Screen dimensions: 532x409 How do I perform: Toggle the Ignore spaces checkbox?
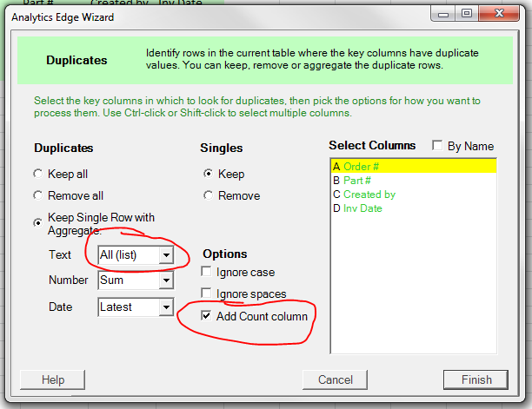(207, 294)
